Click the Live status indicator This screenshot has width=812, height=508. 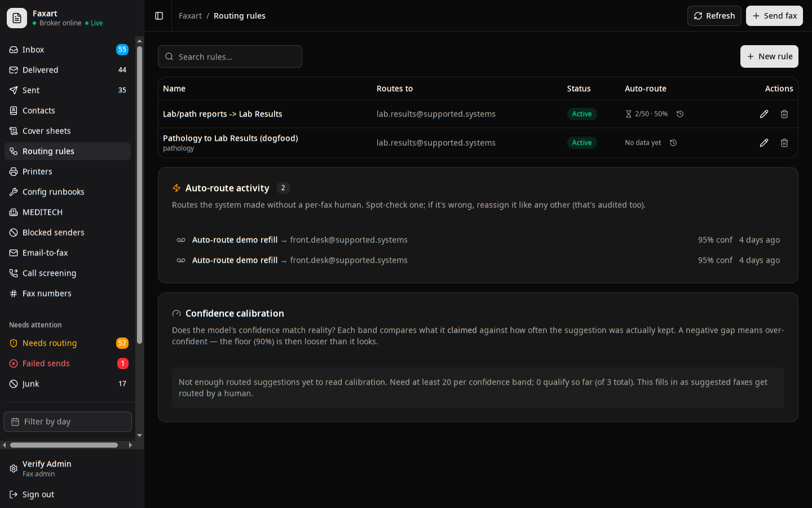pos(94,23)
